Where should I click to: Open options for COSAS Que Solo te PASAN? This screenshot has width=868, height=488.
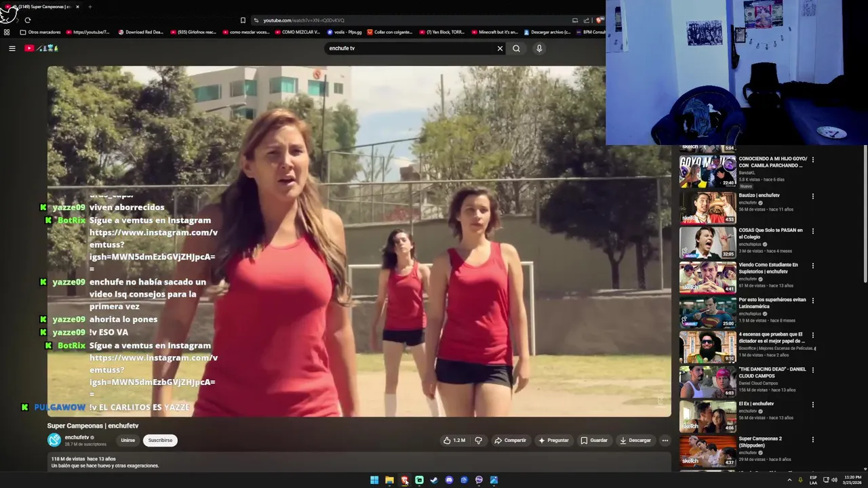pyautogui.click(x=813, y=231)
